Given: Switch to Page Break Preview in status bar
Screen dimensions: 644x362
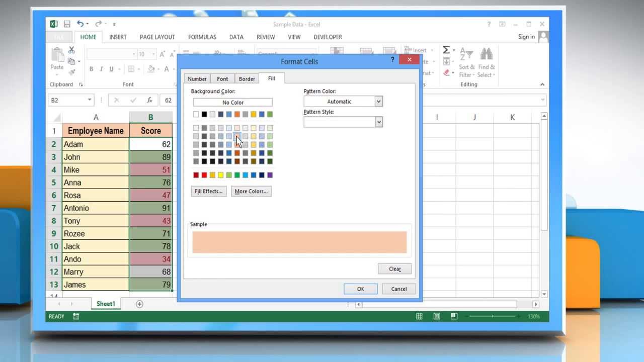Looking at the screenshot, I should click(454, 316).
